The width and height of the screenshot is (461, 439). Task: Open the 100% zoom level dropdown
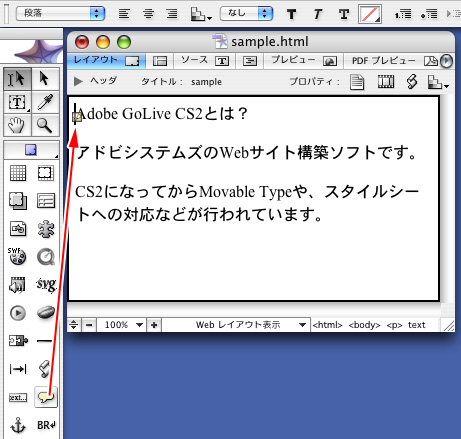(x=124, y=325)
